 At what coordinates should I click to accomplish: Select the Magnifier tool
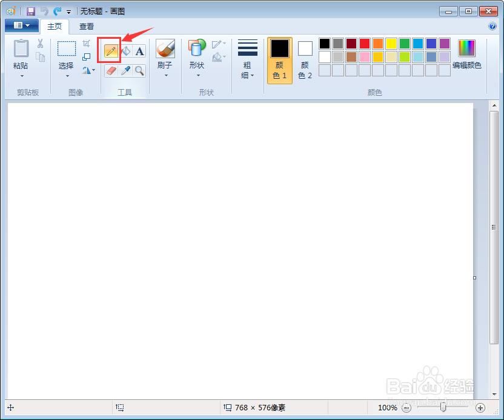coord(139,71)
